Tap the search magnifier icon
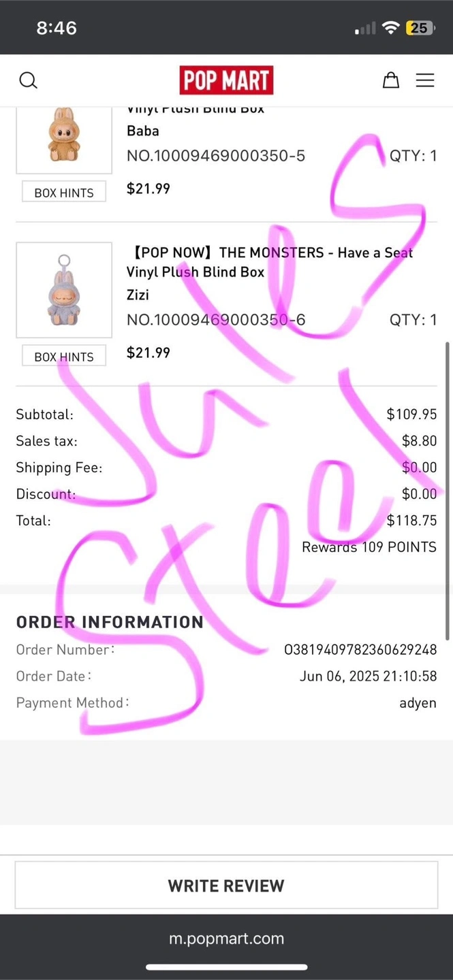This screenshot has width=453, height=980. [x=28, y=80]
